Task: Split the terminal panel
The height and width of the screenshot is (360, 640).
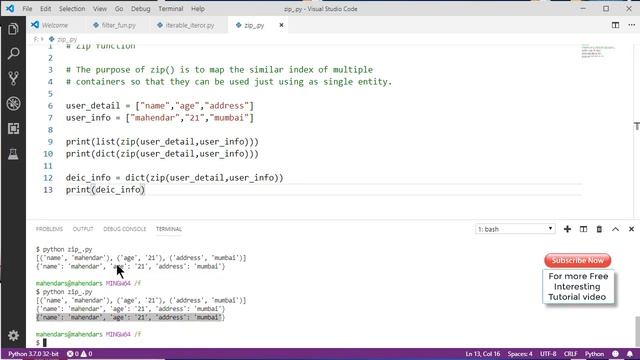Action: coord(583,229)
